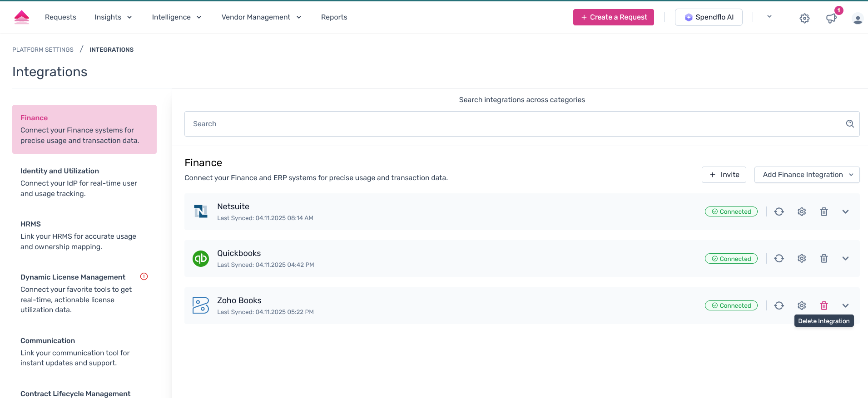Click the Spendflo home logo
Screen dimensions: 868x398
pyautogui.click(x=22, y=17)
